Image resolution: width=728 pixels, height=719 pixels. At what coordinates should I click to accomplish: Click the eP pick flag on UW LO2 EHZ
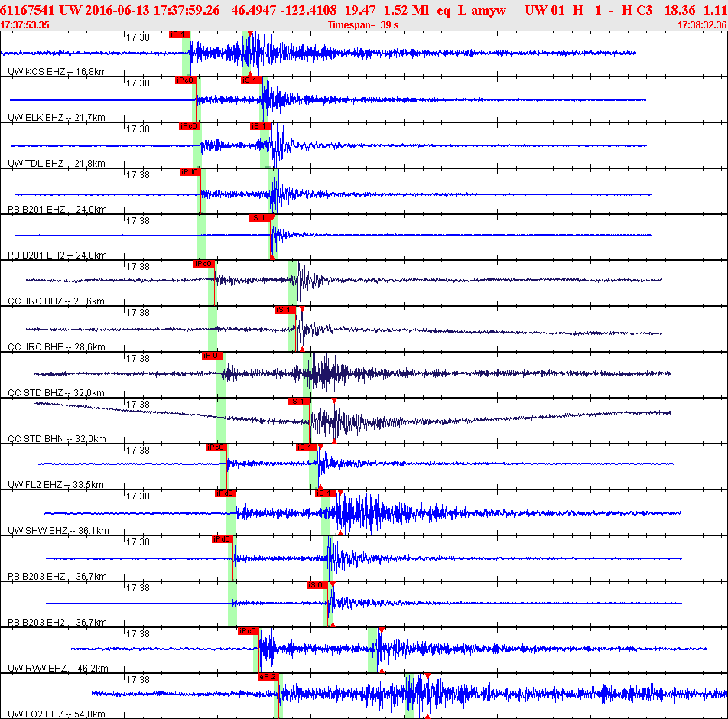[x=268, y=677]
